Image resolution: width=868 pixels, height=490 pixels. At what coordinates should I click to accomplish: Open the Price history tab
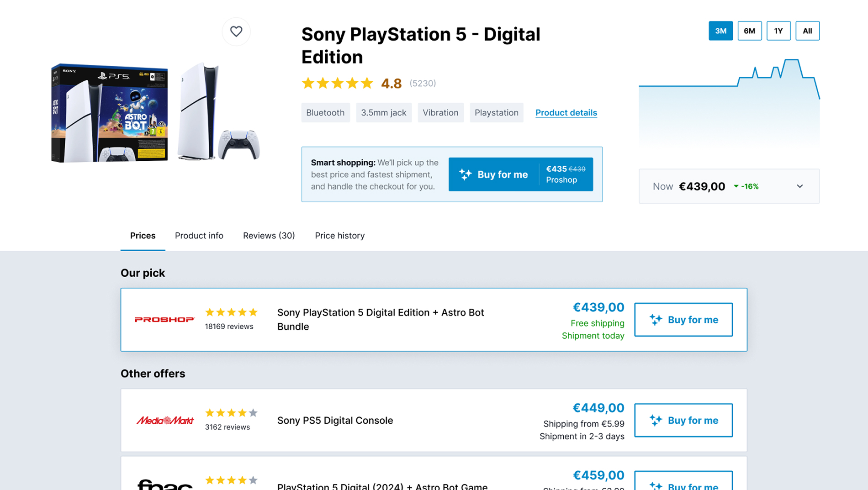tap(339, 236)
